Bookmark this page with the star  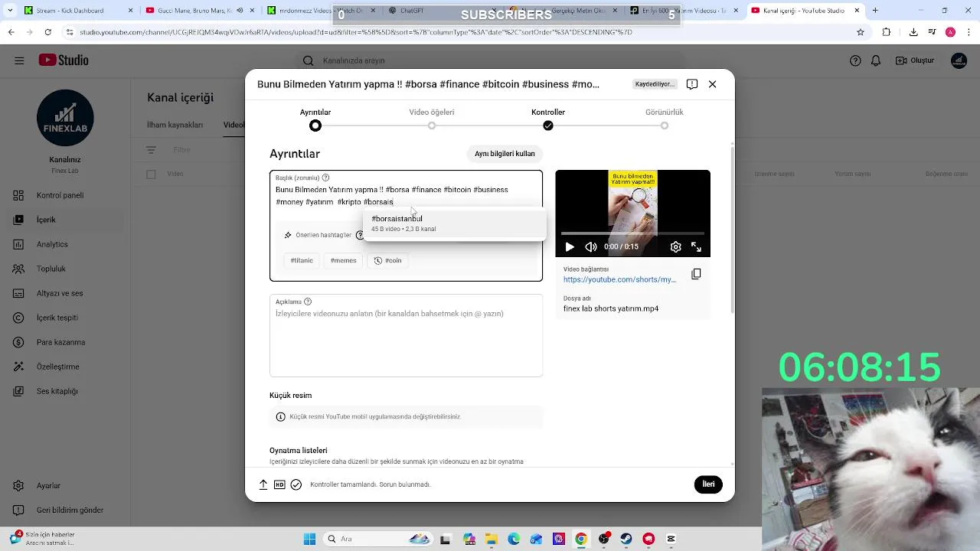[x=861, y=32]
